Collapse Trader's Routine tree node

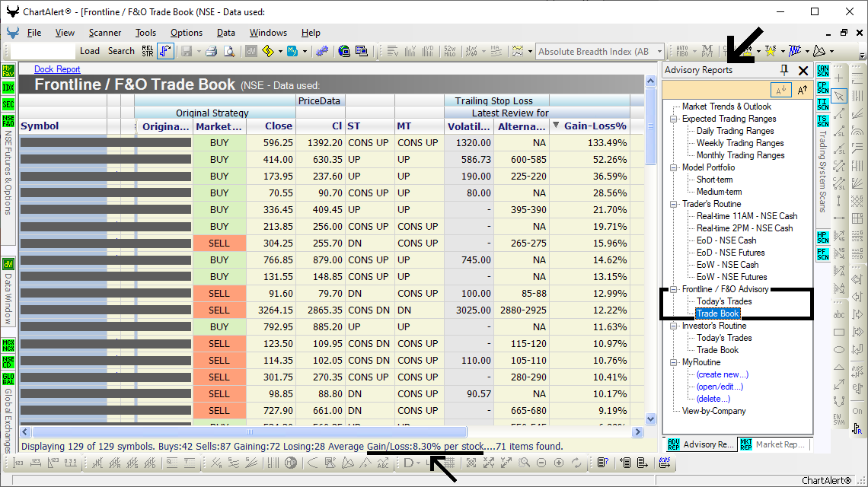click(674, 204)
